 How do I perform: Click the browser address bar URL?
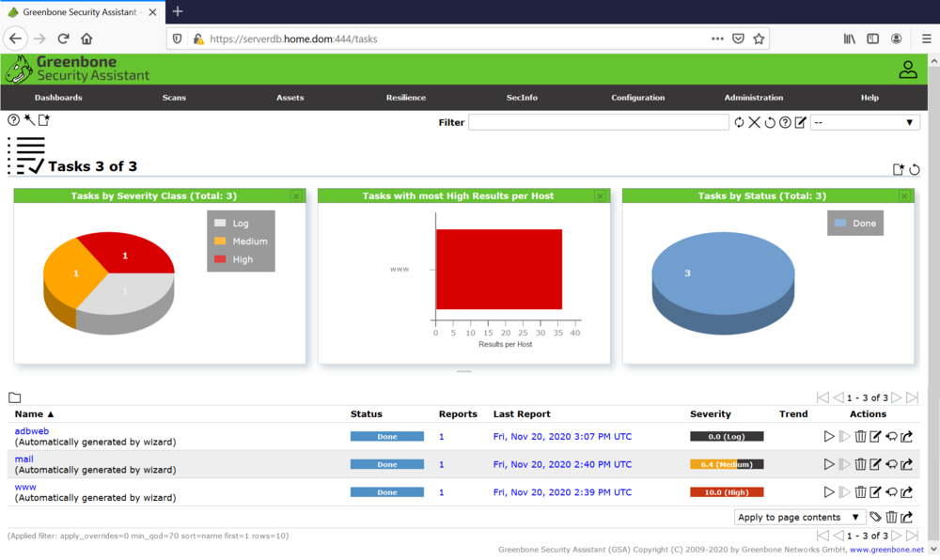coord(293,39)
